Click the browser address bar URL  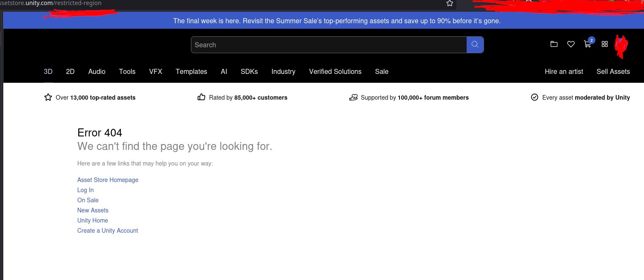51,3
